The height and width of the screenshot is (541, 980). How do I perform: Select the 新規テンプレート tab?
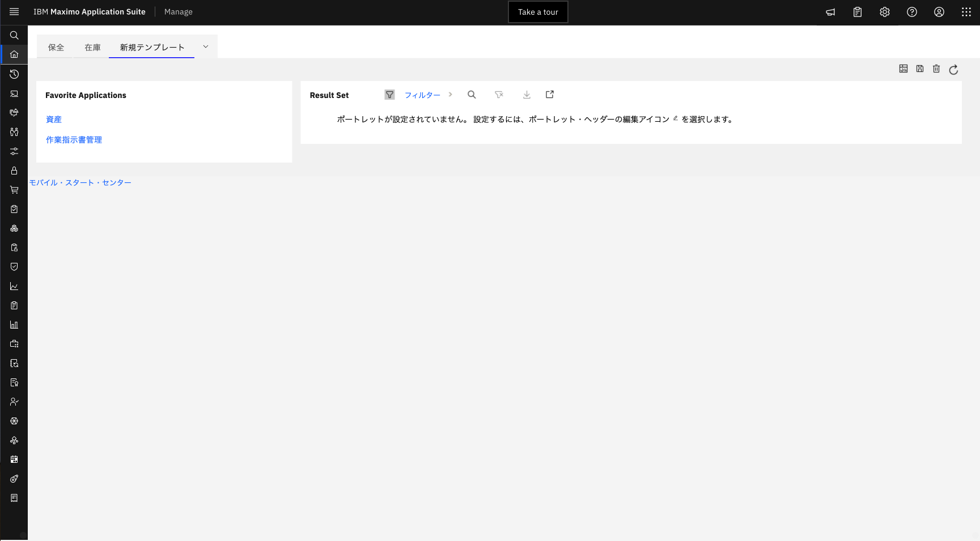152,47
